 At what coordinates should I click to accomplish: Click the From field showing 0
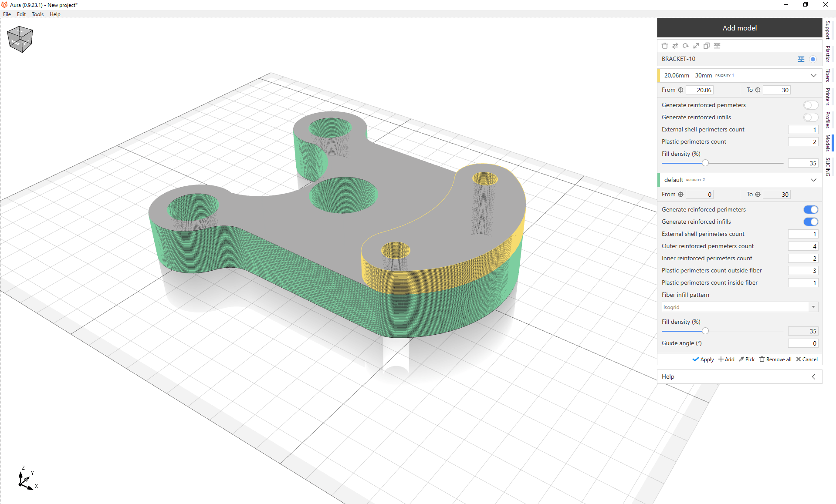coord(700,195)
